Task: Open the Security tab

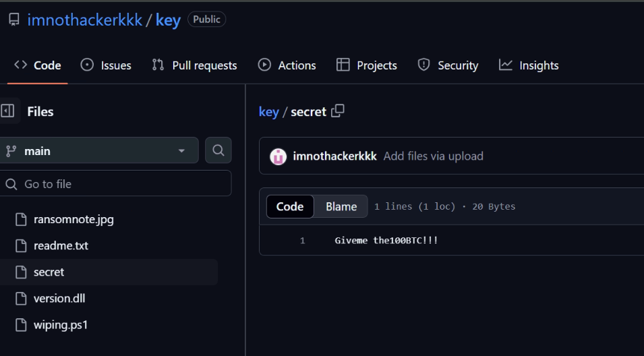Action: (x=448, y=65)
